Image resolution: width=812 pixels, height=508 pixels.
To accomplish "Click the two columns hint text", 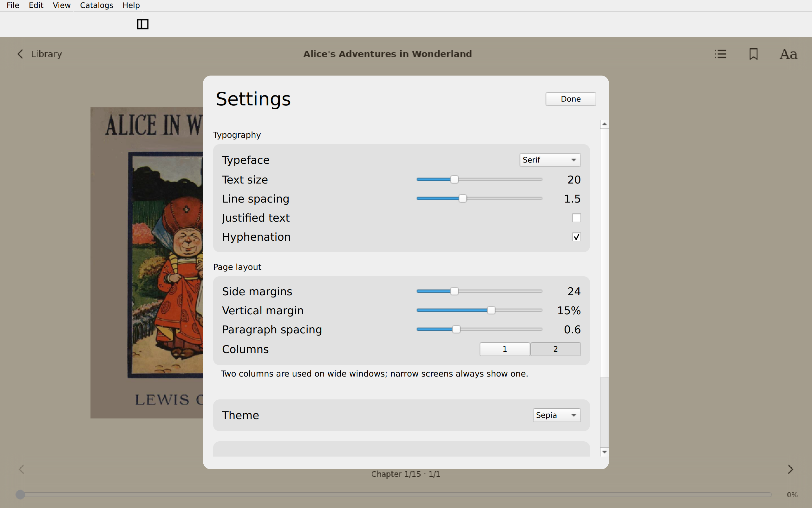I will tap(375, 374).
